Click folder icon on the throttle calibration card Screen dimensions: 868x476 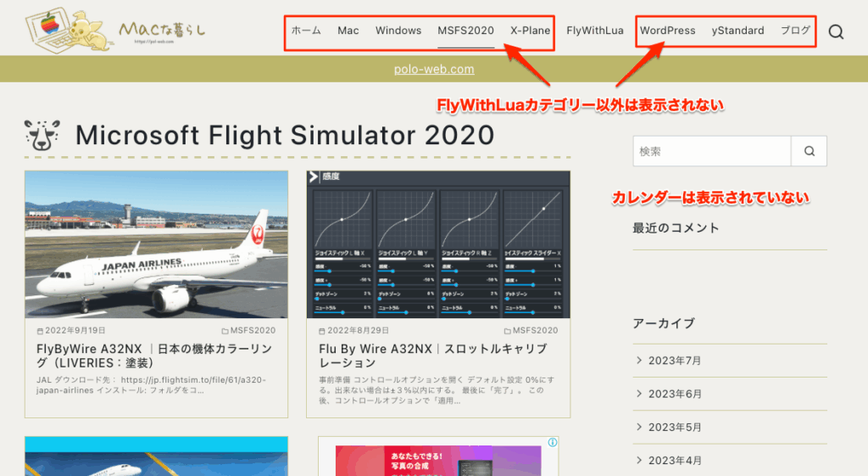click(x=507, y=331)
